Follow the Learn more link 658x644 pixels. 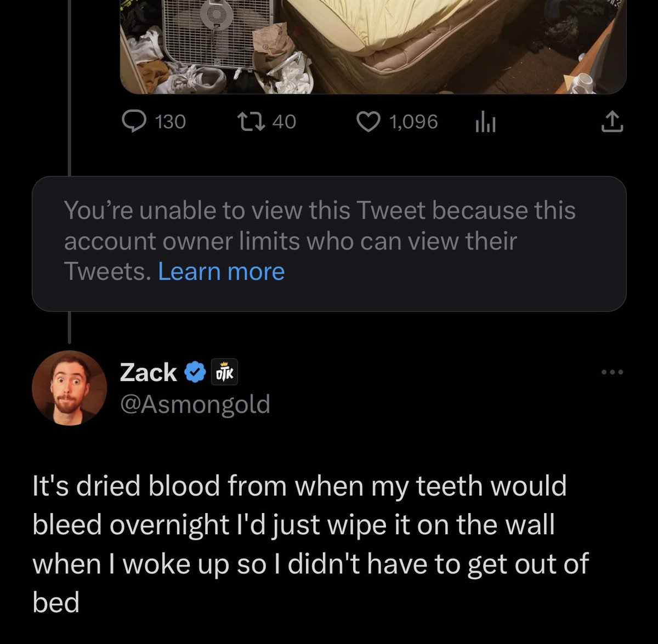pyautogui.click(x=221, y=271)
